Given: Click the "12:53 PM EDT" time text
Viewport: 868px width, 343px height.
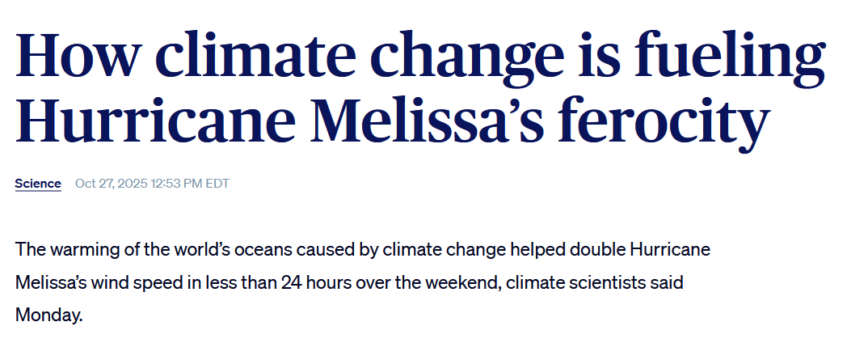Looking at the screenshot, I should pos(190,184).
